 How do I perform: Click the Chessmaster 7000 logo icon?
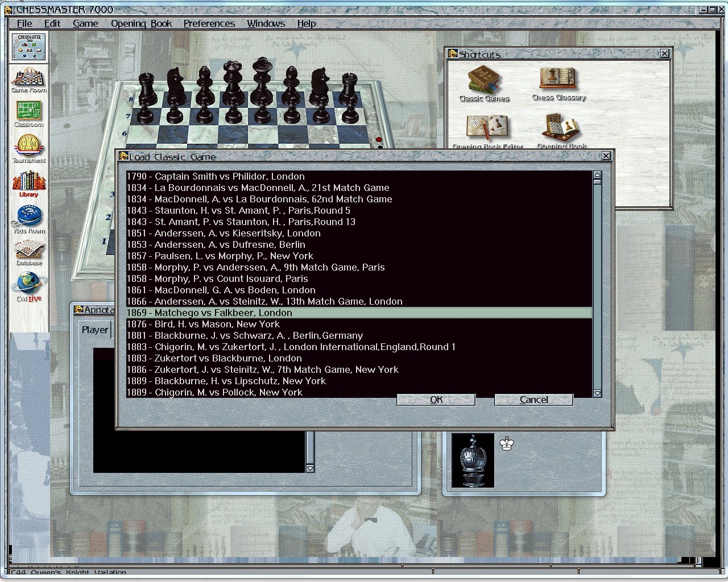click(x=29, y=47)
